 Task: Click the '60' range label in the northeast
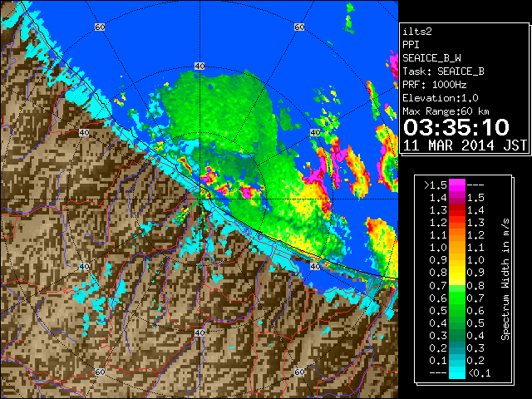point(299,27)
